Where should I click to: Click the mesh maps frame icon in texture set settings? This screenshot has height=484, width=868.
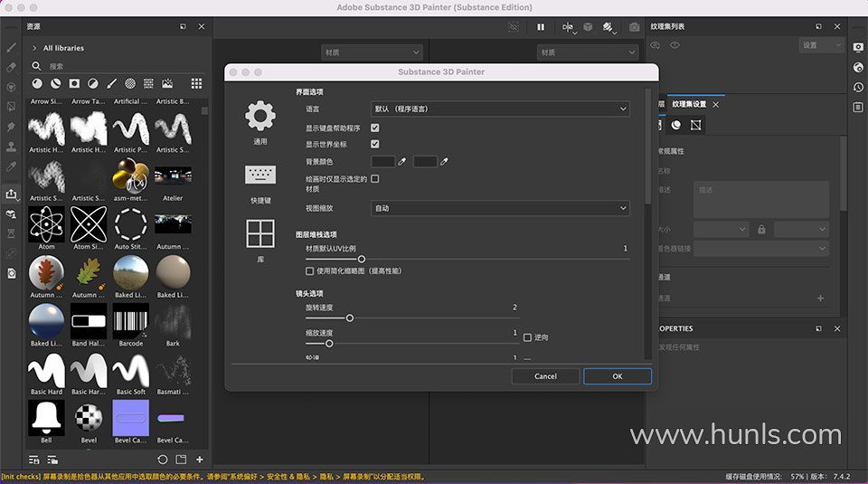coord(696,125)
